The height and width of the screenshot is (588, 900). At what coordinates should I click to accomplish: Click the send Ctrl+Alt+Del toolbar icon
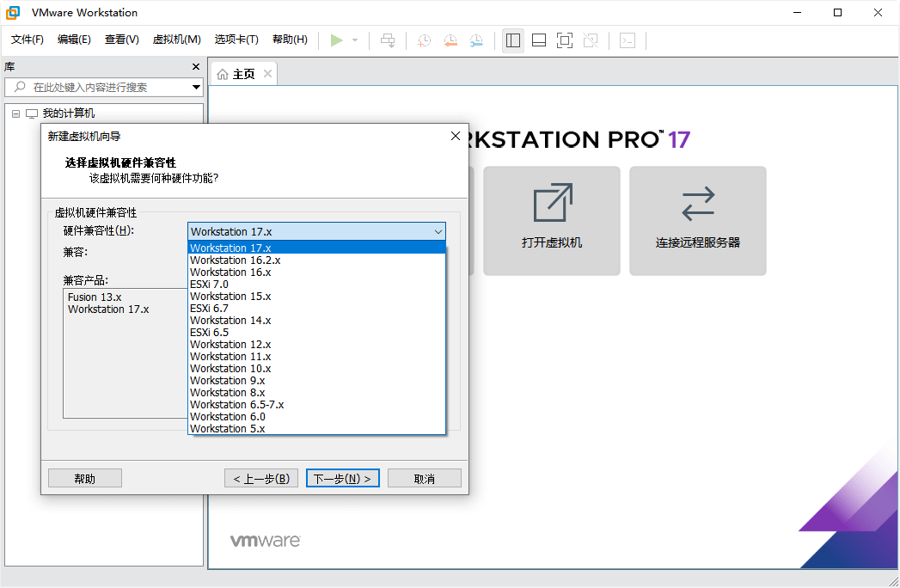pyautogui.click(x=389, y=40)
